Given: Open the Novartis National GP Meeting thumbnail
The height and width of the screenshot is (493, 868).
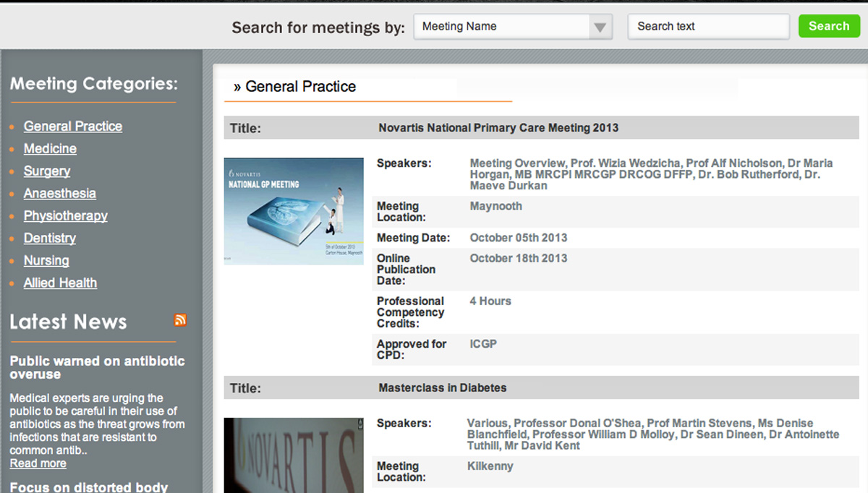Looking at the screenshot, I should [294, 211].
